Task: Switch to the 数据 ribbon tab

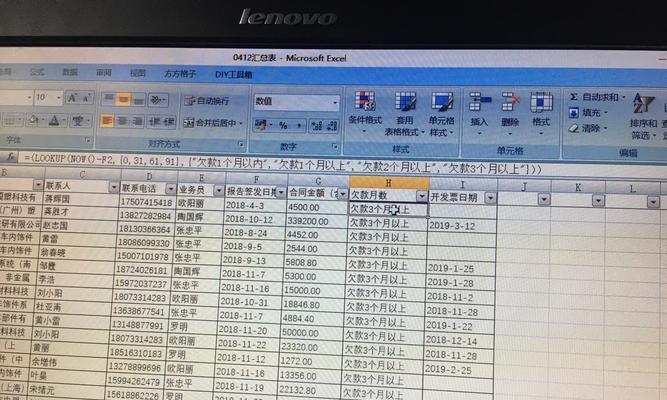Action: point(70,72)
